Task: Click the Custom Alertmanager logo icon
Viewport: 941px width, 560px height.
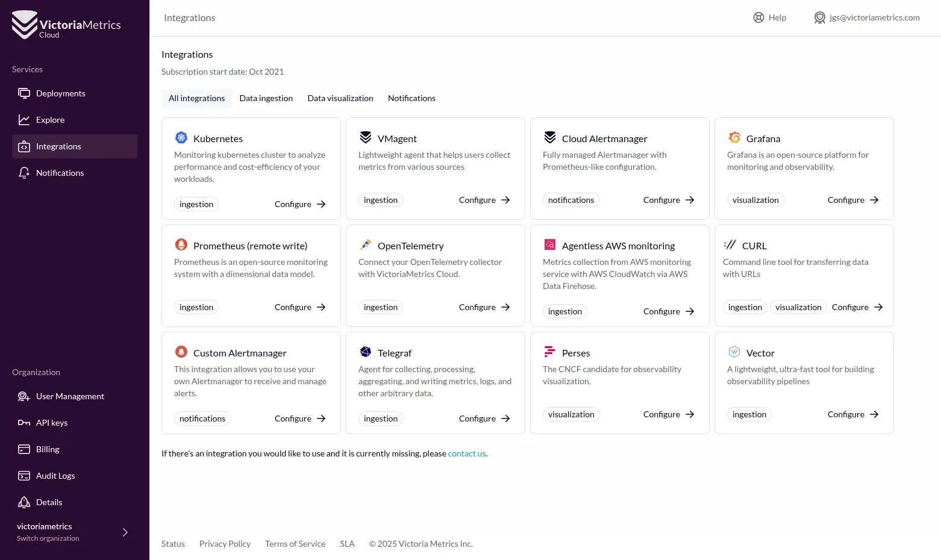Action: tap(181, 352)
